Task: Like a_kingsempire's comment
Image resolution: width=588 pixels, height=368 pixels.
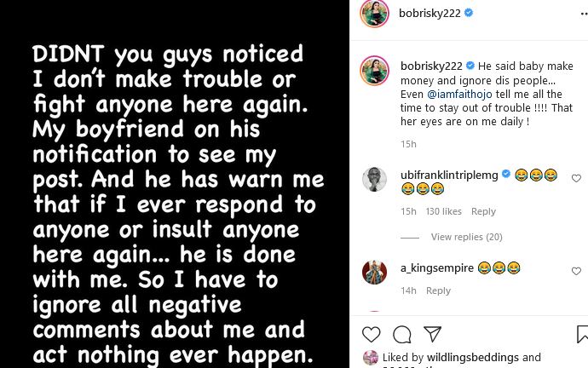Action: coord(577,272)
